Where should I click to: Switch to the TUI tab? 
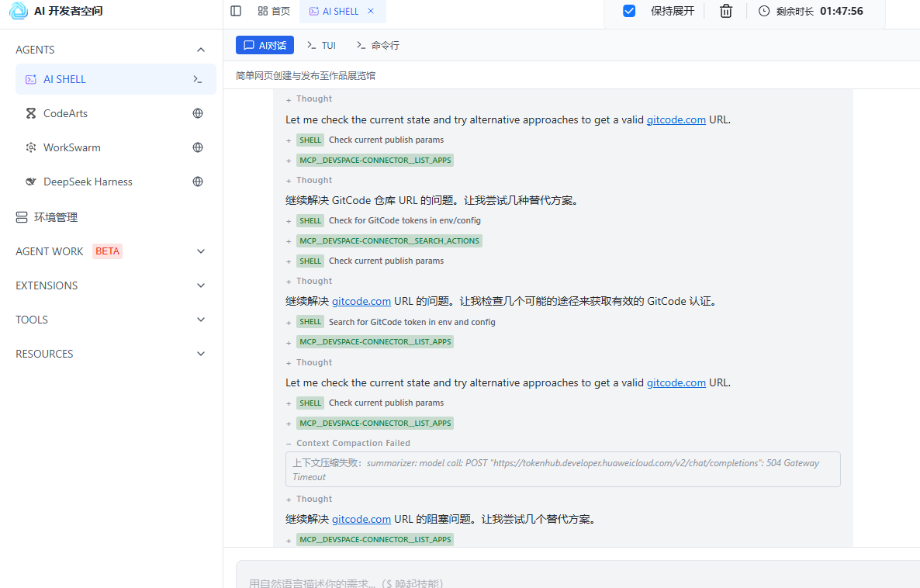[x=321, y=45]
